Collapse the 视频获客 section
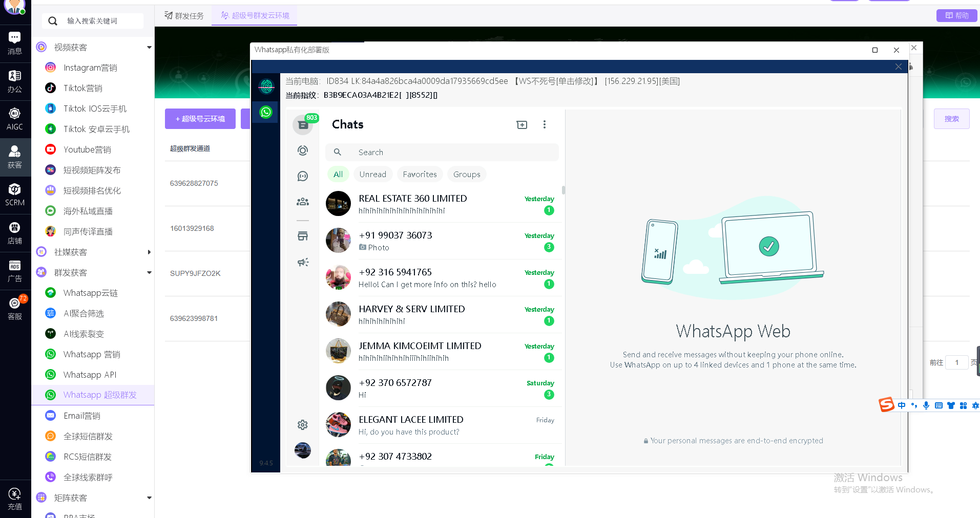This screenshot has height=518, width=980. point(149,48)
